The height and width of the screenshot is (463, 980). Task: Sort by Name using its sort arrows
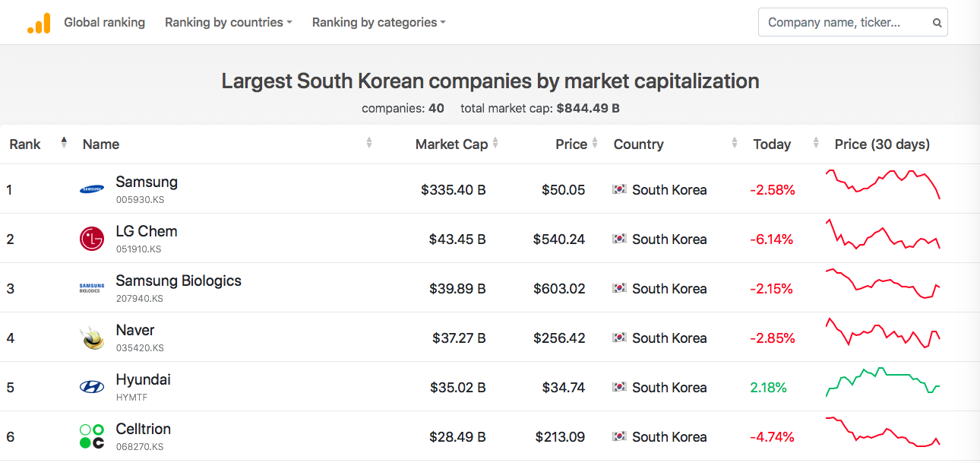[x=369, y=142]
